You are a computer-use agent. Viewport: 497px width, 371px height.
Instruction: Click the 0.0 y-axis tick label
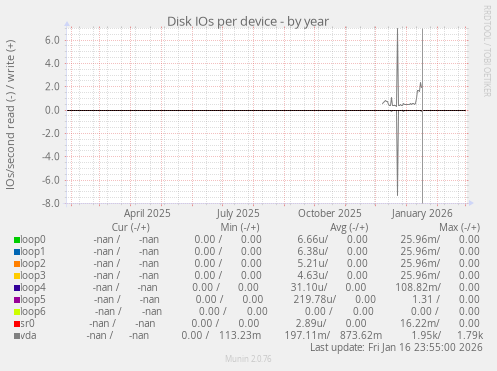pos(52,110)
